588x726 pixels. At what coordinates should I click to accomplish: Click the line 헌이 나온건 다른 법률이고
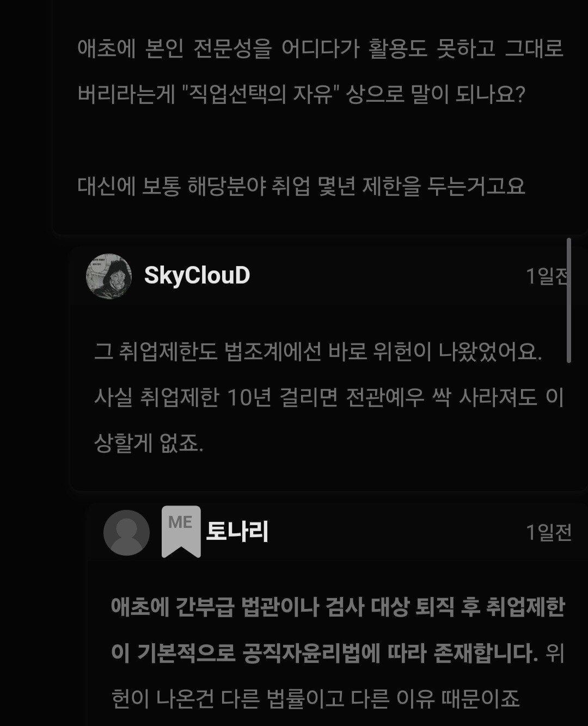coord(316,698)
